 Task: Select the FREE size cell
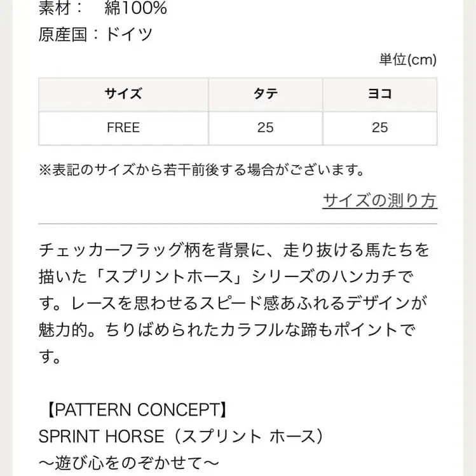(123, 128)
